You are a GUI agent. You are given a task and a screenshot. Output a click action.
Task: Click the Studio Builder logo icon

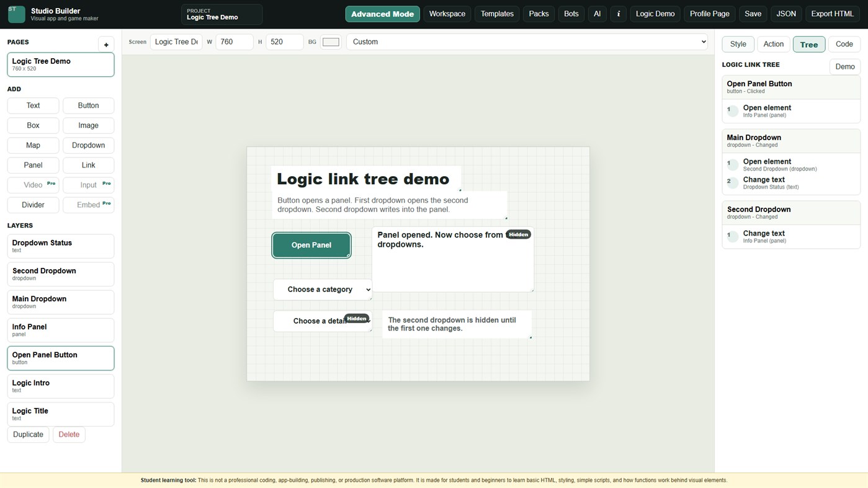point(17,14)
